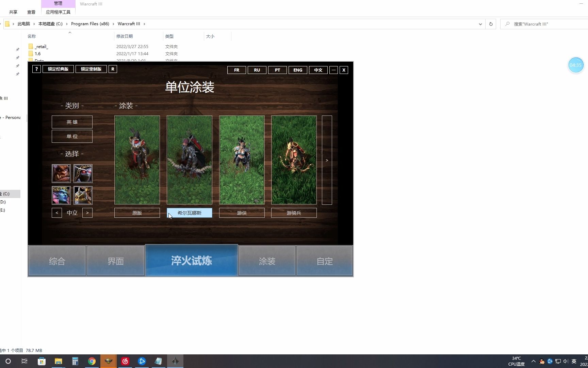
Task: Open NetEase Cloud Music from taskbar
Action: pyautogui.click(x=125, y=361)
